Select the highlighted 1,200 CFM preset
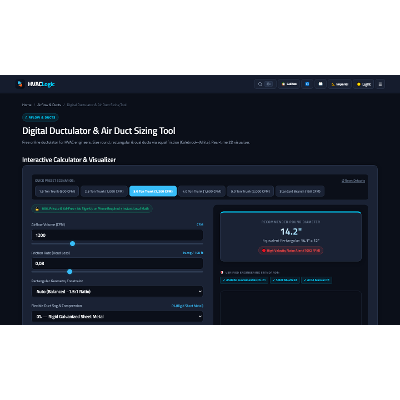 click(153, 191)
